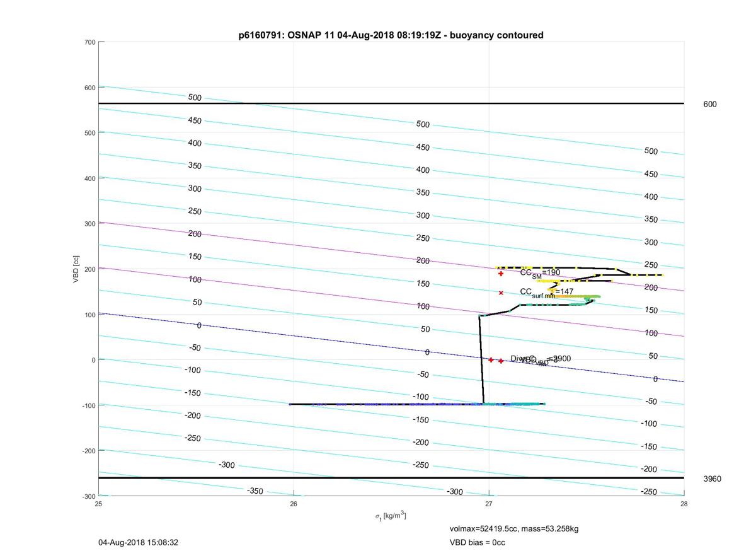756x558 pixels.
Task: Select the sigma-t '[kg/m³]' x-axis label
Action: [x=391, y=516]
